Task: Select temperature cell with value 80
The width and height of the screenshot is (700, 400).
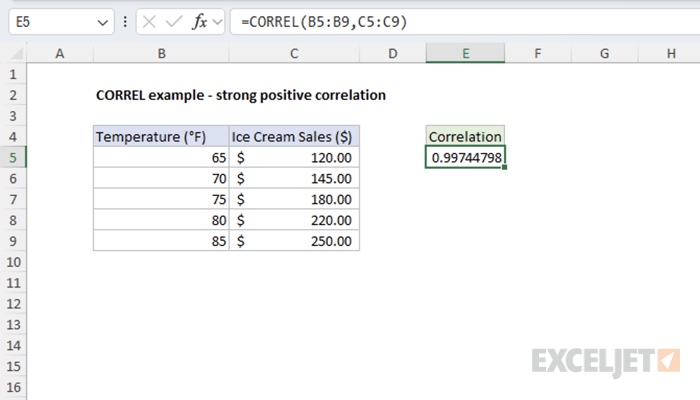Action: pos(161,220)
